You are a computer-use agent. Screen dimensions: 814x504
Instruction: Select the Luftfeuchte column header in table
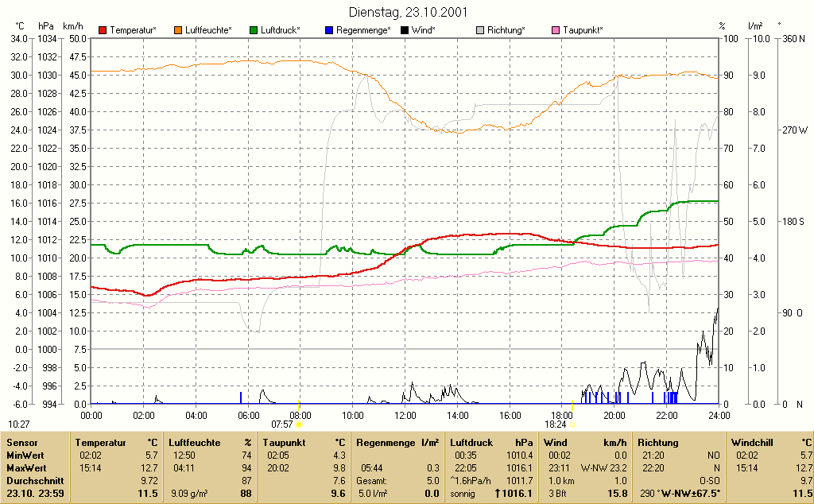(x=195, y=443)
